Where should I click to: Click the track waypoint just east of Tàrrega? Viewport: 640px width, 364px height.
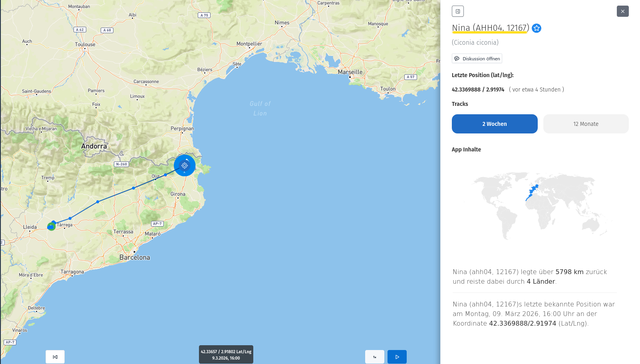(70, 218)
